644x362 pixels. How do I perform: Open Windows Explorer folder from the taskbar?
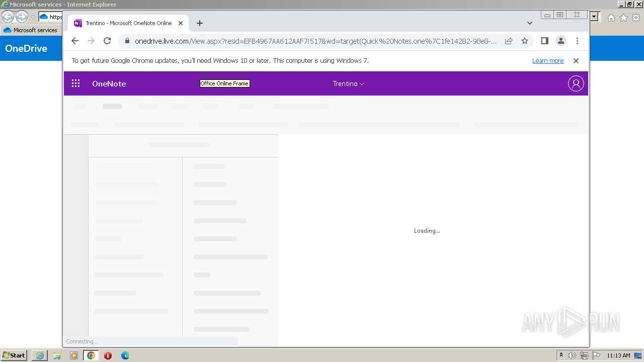57,355
